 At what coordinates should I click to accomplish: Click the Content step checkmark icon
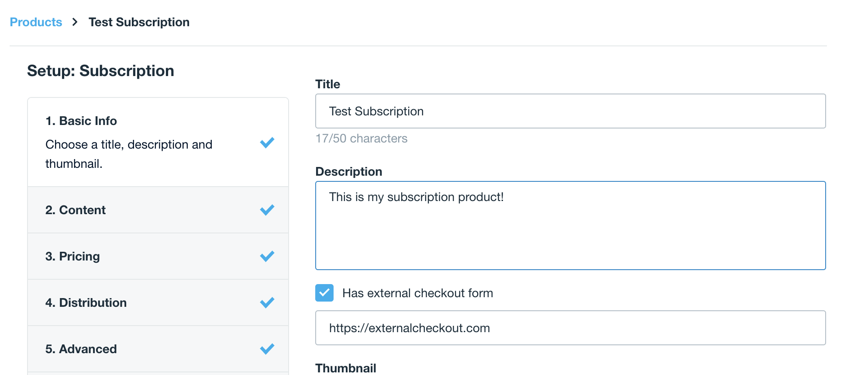click(x=267, y=210)
